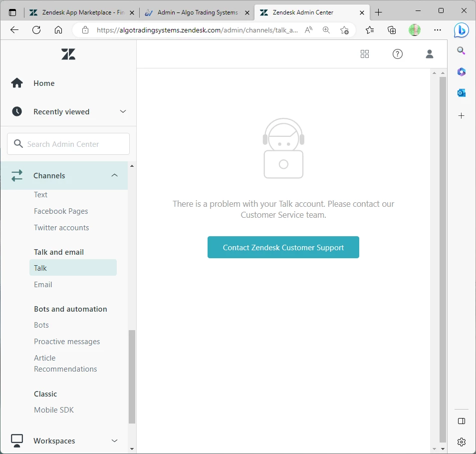476x454 pixels.
Task: Open Facebook Pages settings
Action: pyautogui.click(x=61, y=211)
